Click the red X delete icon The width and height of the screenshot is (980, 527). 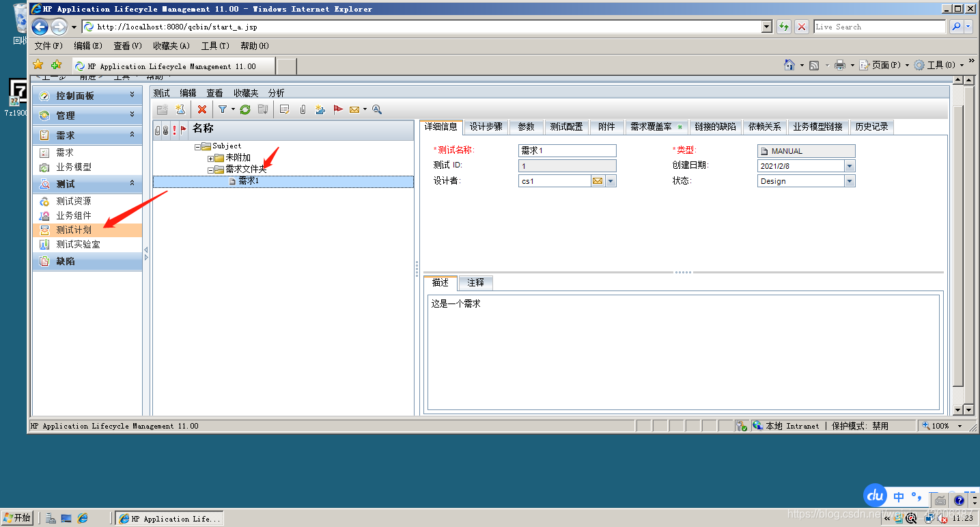[202, 109]
